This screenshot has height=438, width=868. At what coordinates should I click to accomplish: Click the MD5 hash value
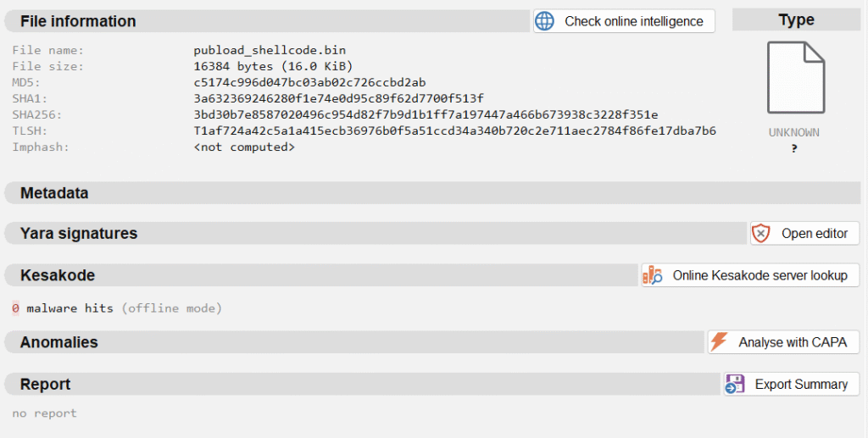[x=309, y=82]
